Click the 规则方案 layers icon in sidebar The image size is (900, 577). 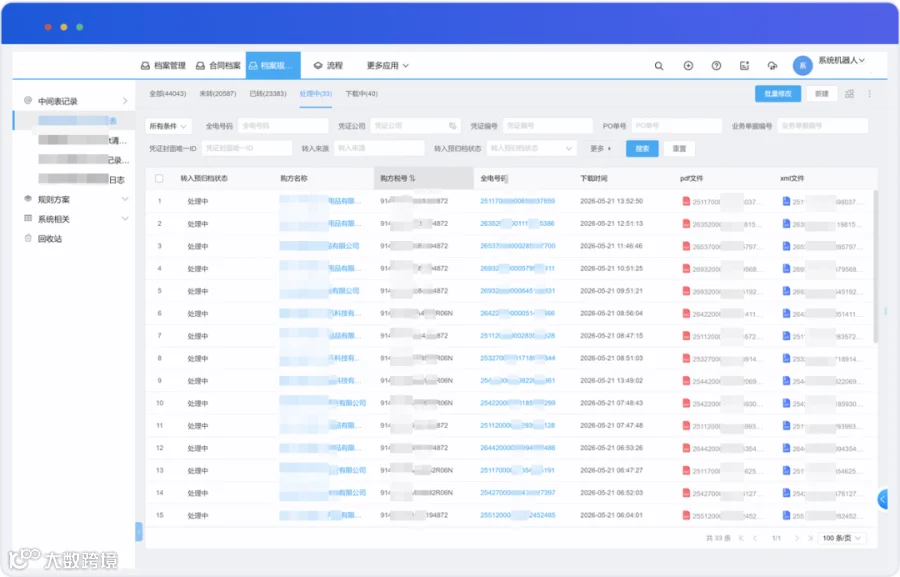pyautogui.click(x=28, y=199)
